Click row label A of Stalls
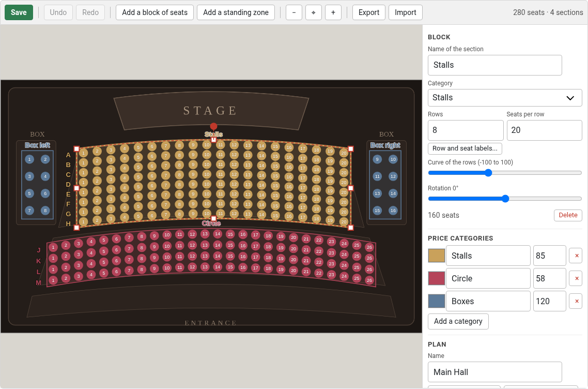This screenshot has height=389, width=588. coord(68,155)
